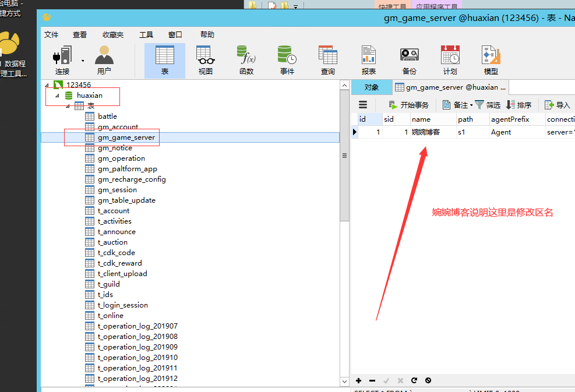Collapse the 123456 connection tree node

click(x=47, y=85)
